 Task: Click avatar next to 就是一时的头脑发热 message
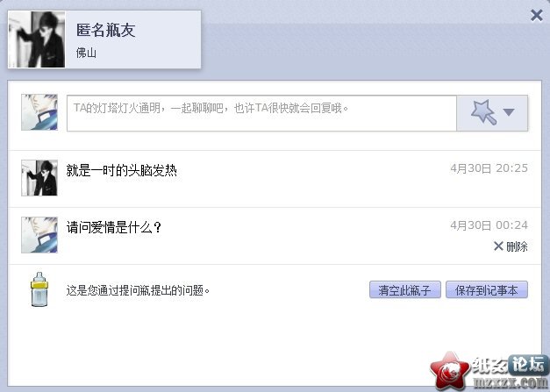39,178
